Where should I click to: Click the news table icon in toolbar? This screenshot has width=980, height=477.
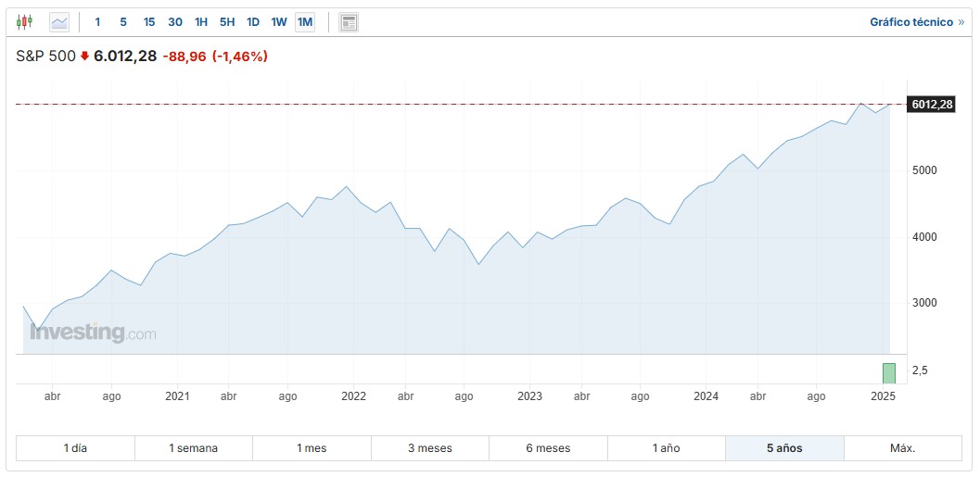tap(349, 22)
